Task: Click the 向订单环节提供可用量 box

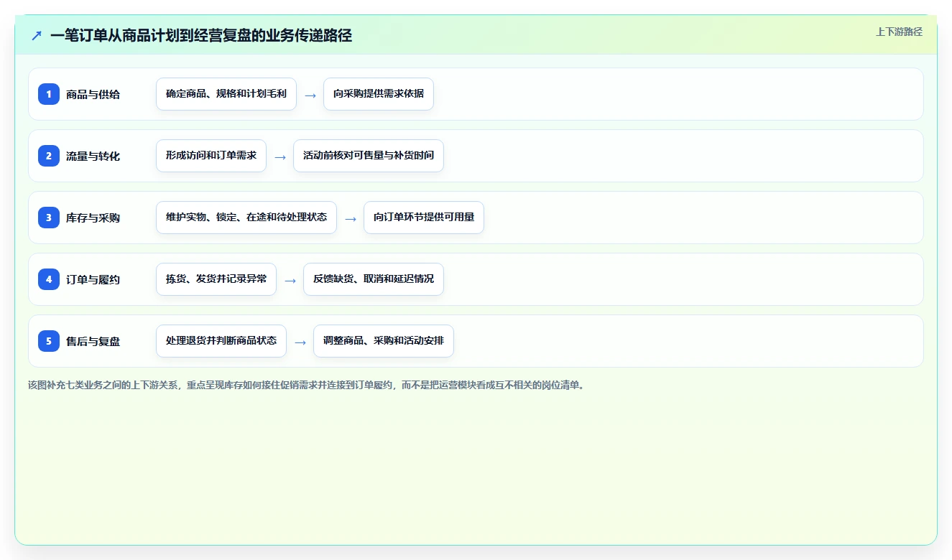Action: pos(424,218)
